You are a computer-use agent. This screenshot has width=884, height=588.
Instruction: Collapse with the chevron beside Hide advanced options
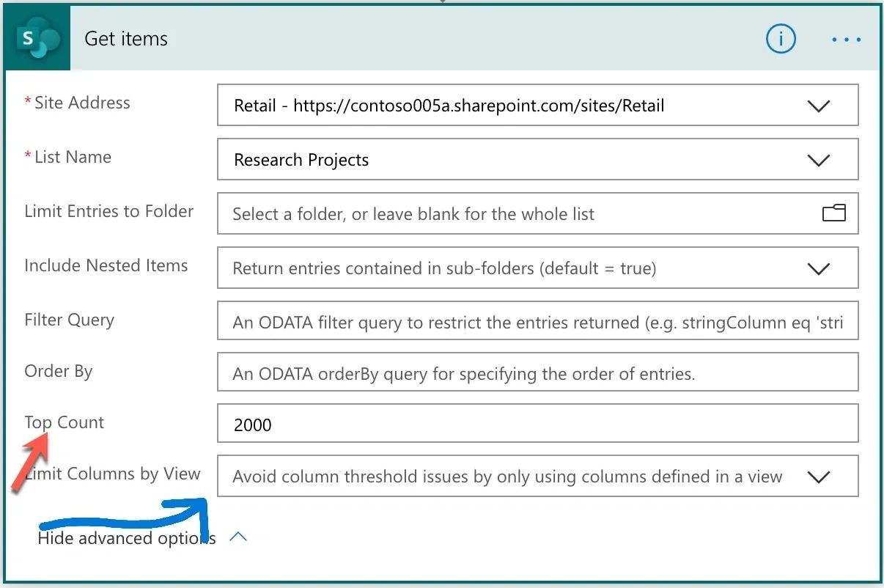coord(238,537)
